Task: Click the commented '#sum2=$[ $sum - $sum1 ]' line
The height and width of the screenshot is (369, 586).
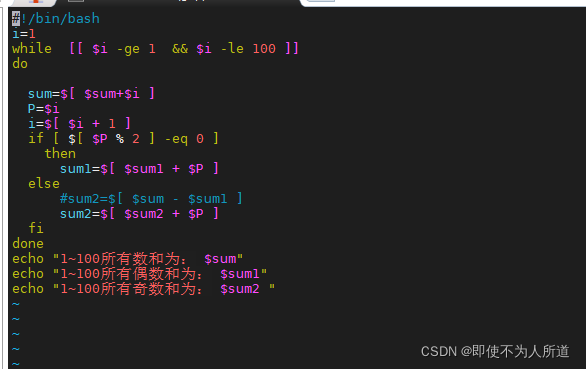Action: click(x=151, y=199)
